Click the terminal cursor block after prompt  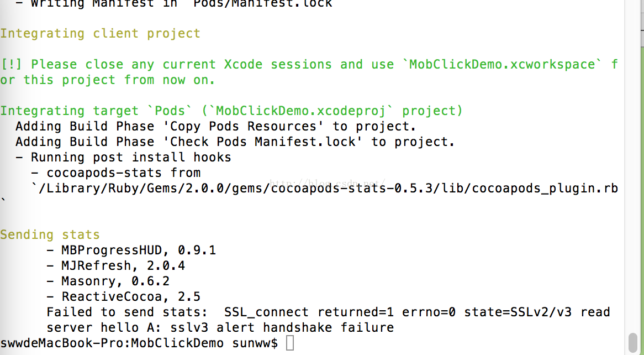[x=290, y=343]
